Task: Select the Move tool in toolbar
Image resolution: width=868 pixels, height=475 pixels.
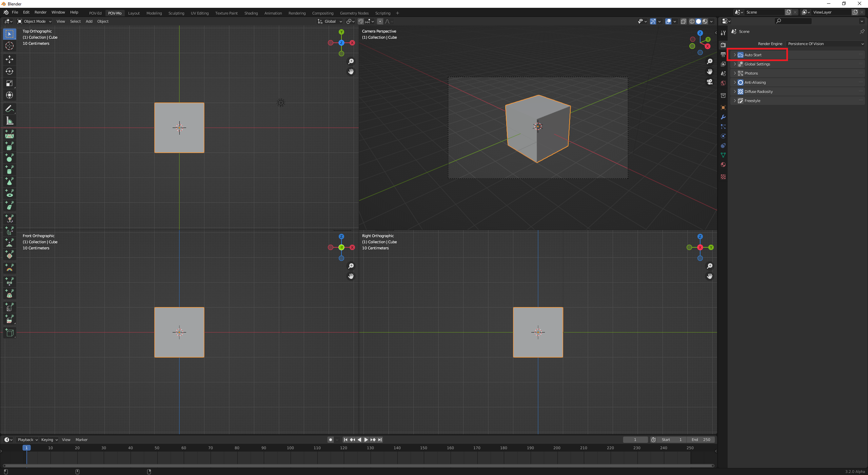Action: tap(9, 59)
